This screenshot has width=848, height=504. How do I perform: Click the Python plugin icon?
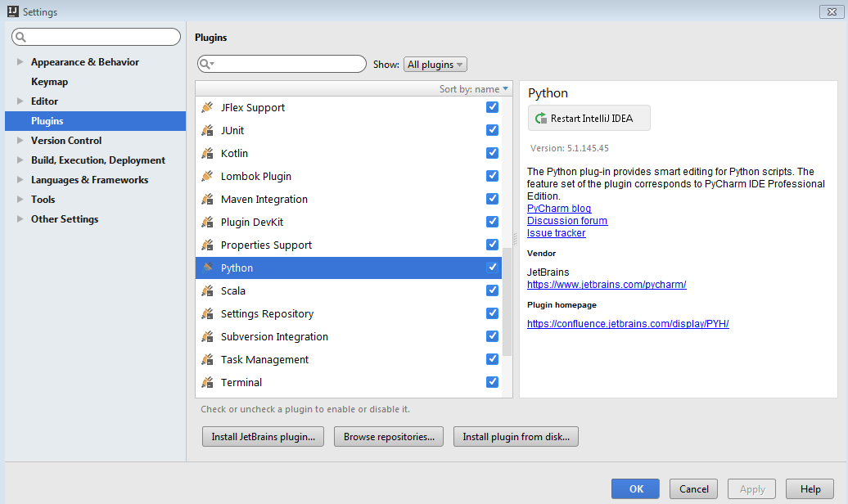[207, 268]
